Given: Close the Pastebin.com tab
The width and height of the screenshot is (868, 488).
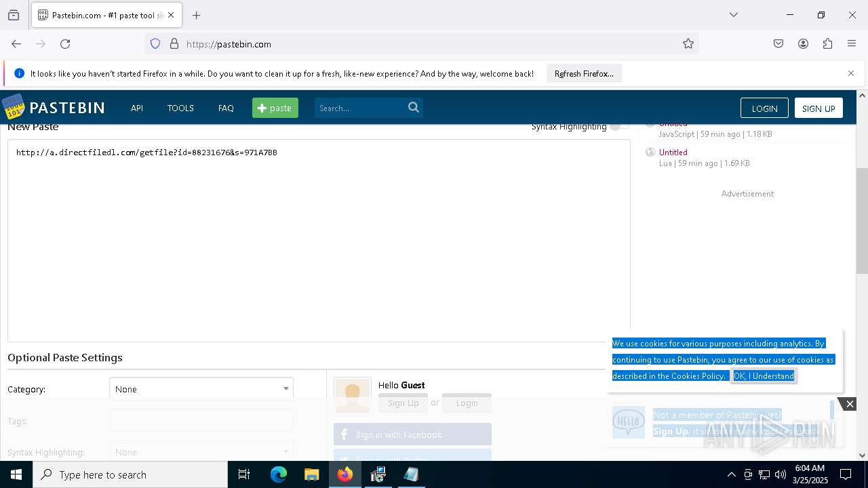Looking at the screenshot, I should tap(171, 15).
